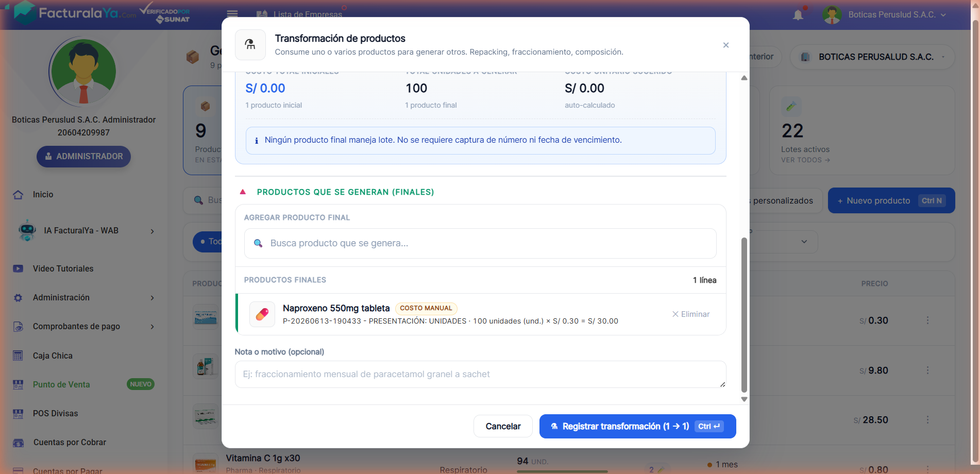Go to Inicio in sidebar

43,194
